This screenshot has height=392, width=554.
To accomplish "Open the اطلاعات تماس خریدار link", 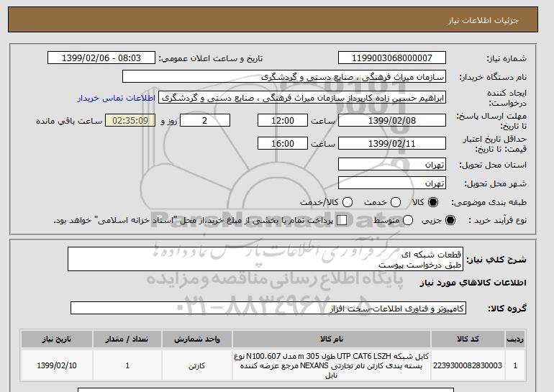I will 117,98.
